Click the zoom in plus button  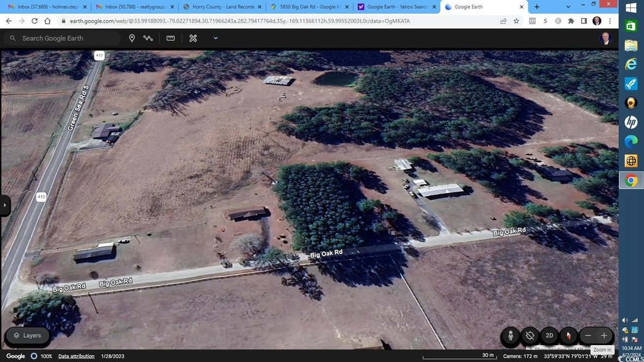604,336
